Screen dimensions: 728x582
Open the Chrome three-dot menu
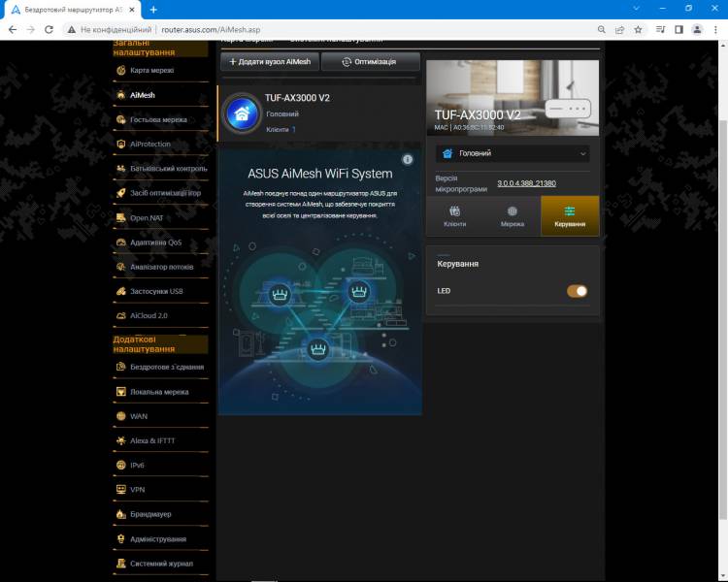pyautogui.click(x=715, y=30)
